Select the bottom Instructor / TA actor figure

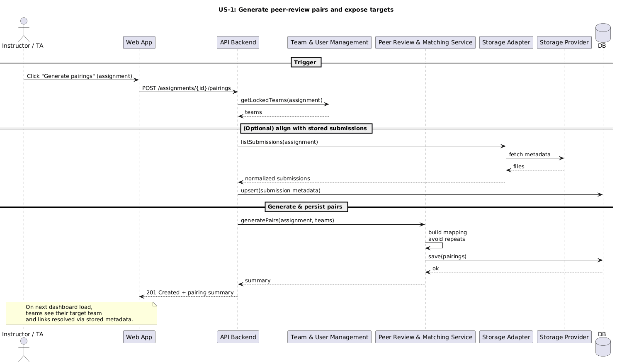tap(24, 348)
